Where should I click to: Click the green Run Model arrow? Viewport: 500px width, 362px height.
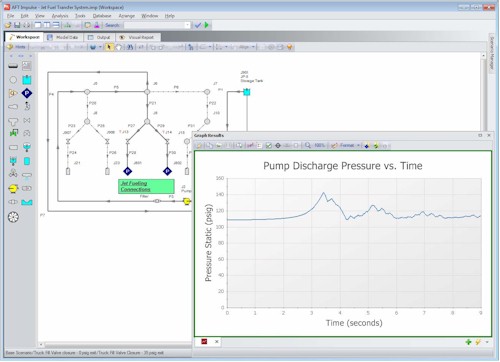coord(207,25)
